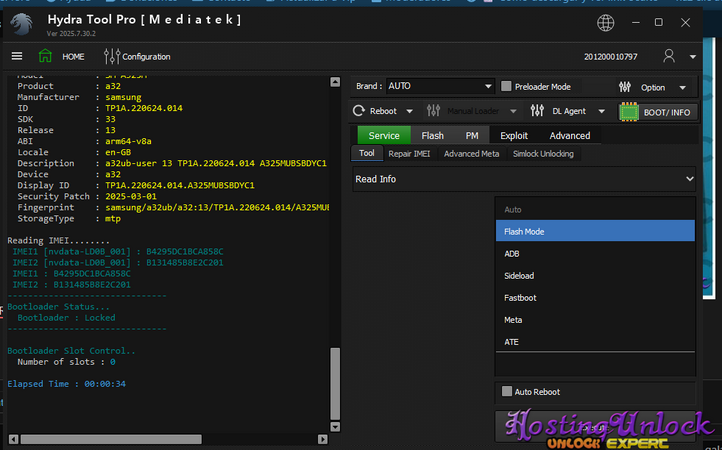Toggle the Auto Reboot checkbox
The image size is (722, 450).
506,391
